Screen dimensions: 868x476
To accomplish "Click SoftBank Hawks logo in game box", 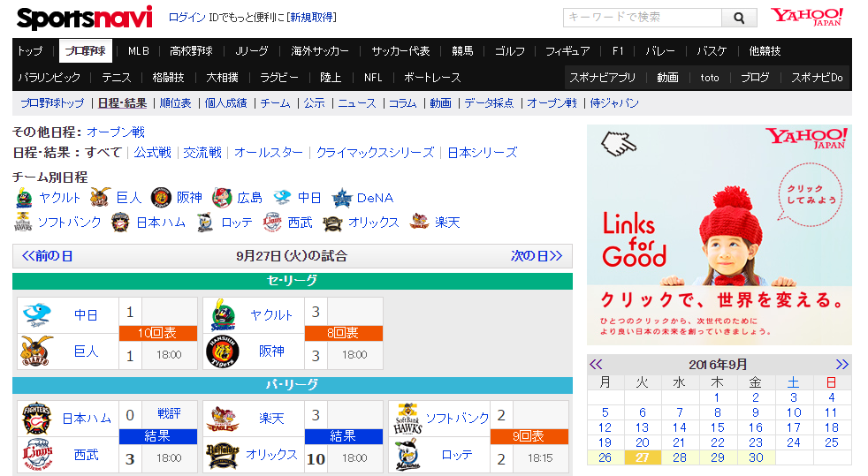I will 408,419.
